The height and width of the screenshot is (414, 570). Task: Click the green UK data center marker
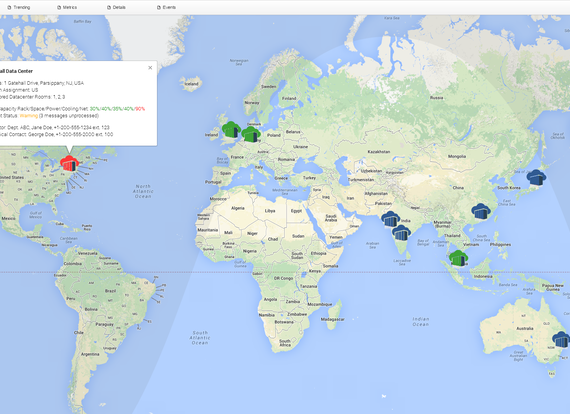point(231,130)
